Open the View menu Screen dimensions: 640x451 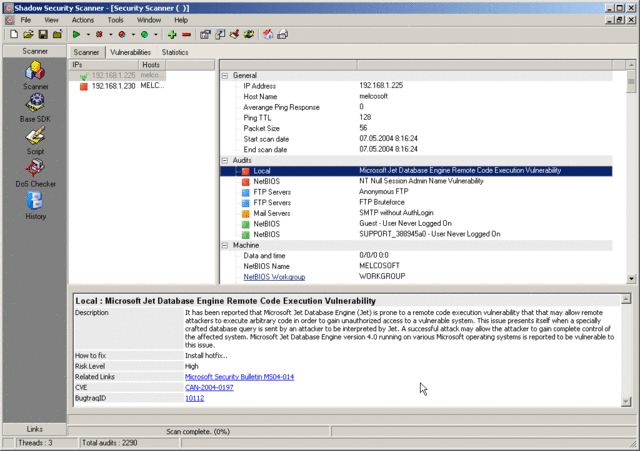tap(51, 20)
